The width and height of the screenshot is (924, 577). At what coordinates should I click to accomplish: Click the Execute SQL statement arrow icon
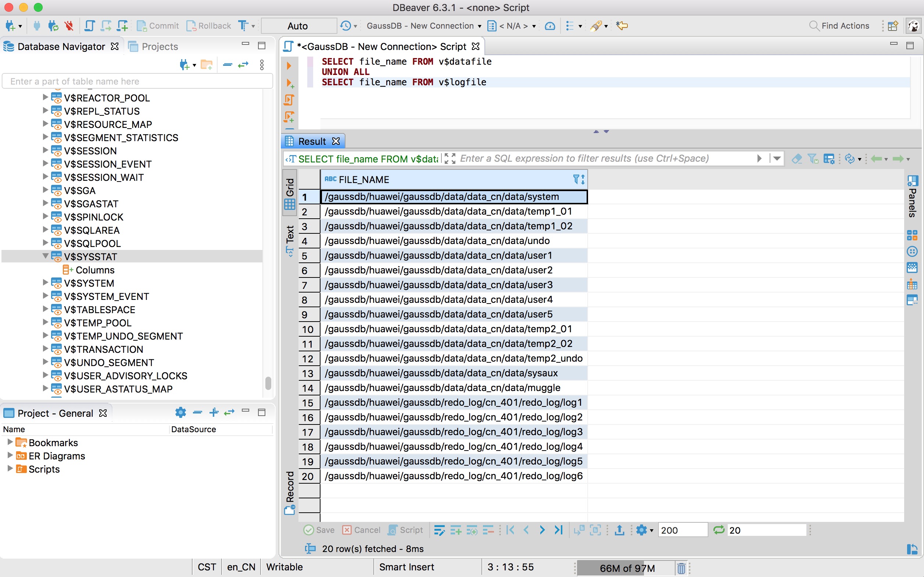[289, 66]
